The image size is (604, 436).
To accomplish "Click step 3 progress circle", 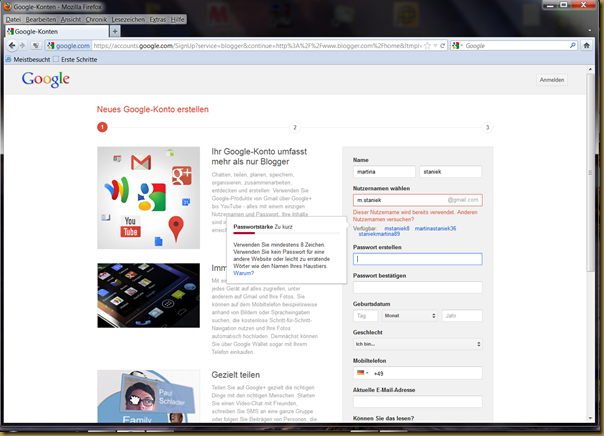I will pos(487,127).
